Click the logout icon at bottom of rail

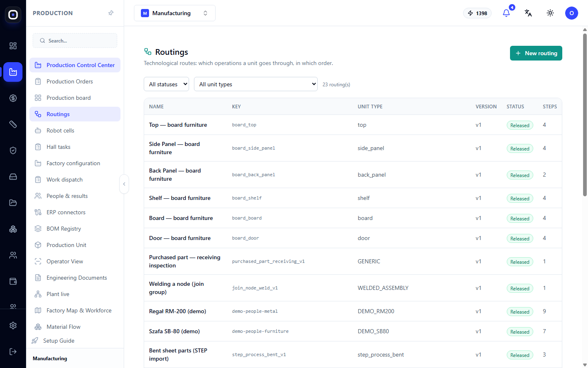tap(13, 352)
